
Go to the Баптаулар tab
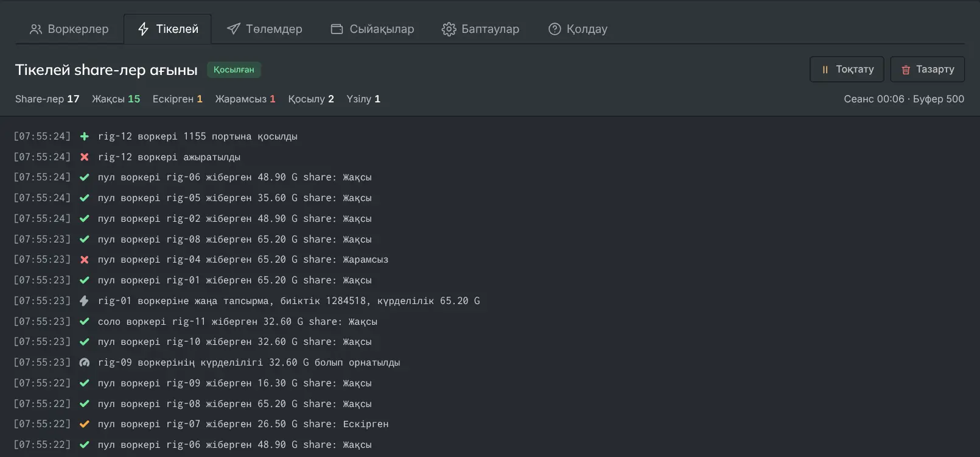tap(480, 29)
